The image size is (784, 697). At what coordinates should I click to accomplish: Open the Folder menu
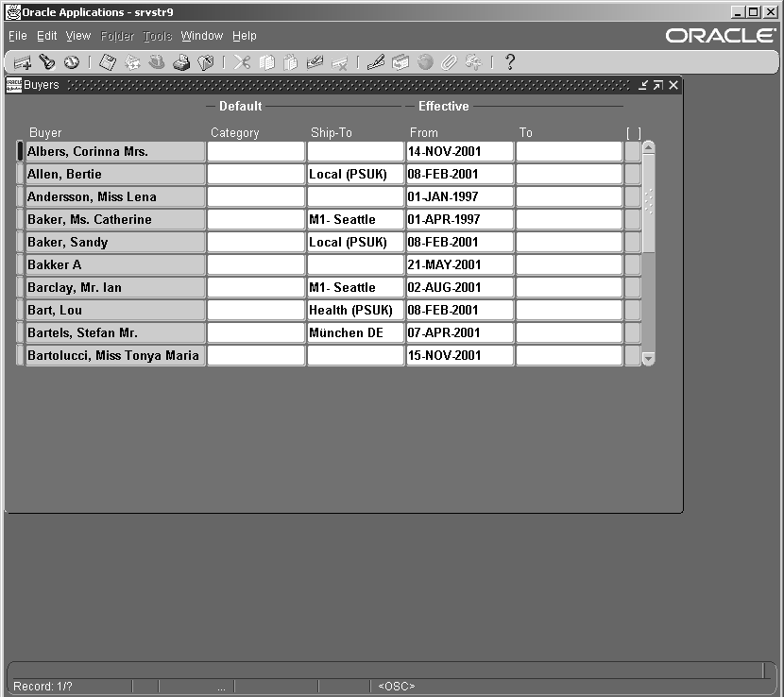pos(117,36)
